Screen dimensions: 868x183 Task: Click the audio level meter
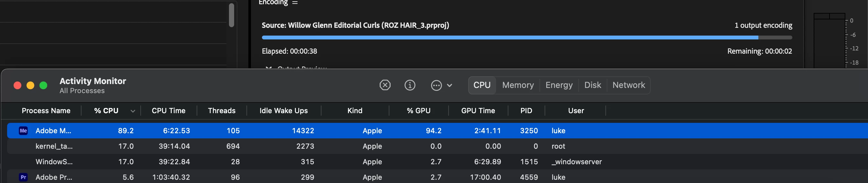click(x=829, y=40)
